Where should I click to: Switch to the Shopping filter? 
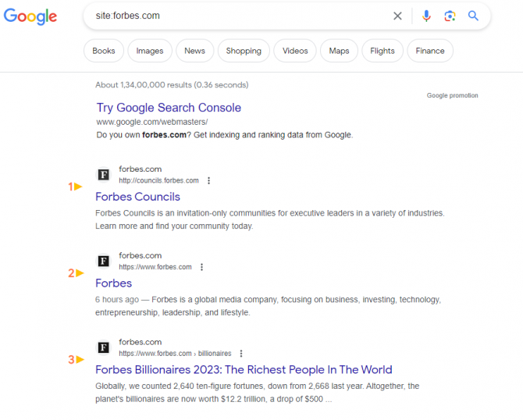[x=244, y=51]
